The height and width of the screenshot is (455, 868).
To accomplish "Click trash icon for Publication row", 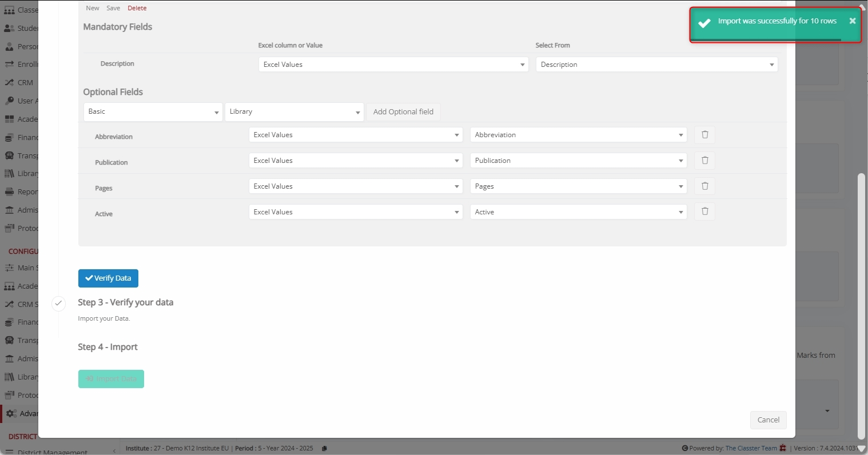I will (x=704, y=161).
